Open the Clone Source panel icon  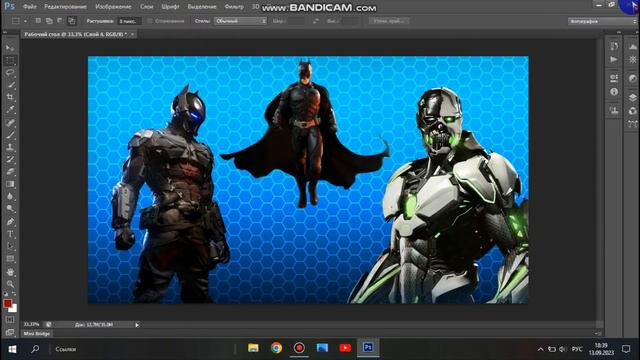[x=614, y=110]
